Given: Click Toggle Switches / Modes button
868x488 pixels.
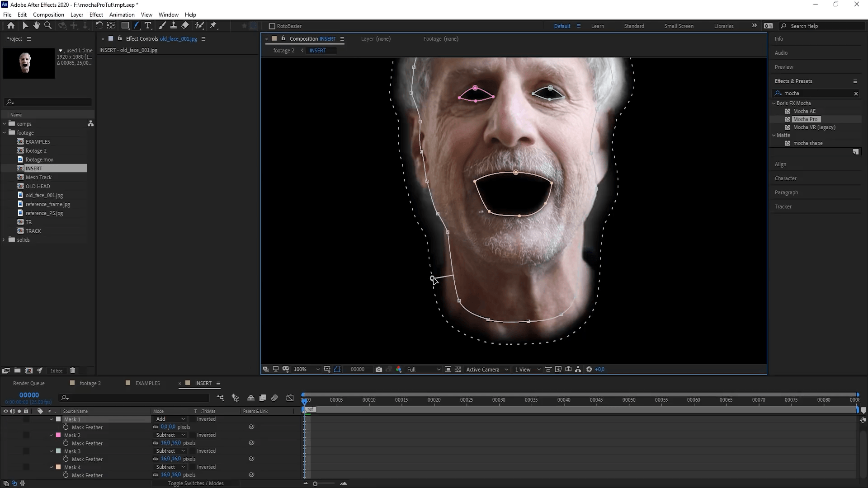Looking at the screenshot, I should [196, 483].
